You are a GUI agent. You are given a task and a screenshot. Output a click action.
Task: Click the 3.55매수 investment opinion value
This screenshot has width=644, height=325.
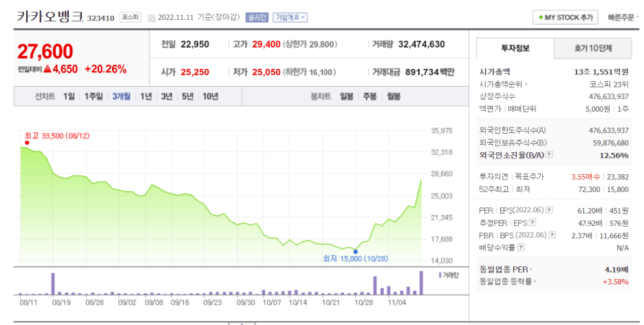pos(586,177)
